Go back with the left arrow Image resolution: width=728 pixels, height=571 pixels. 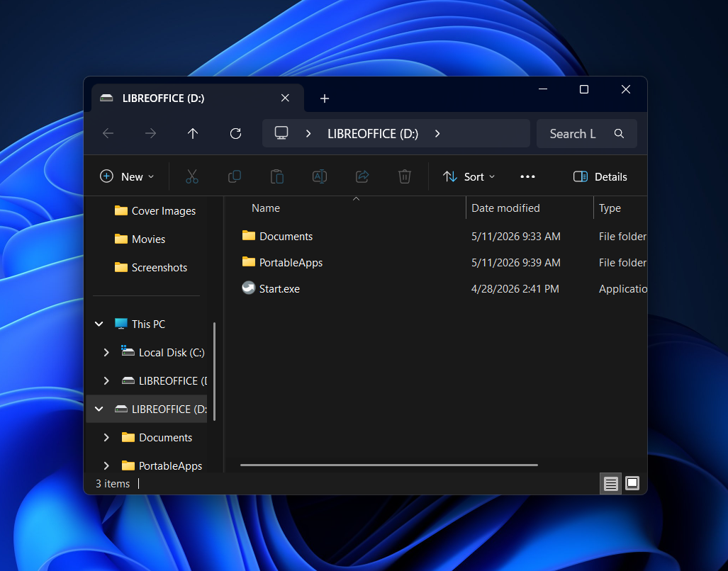pos(108,134)
